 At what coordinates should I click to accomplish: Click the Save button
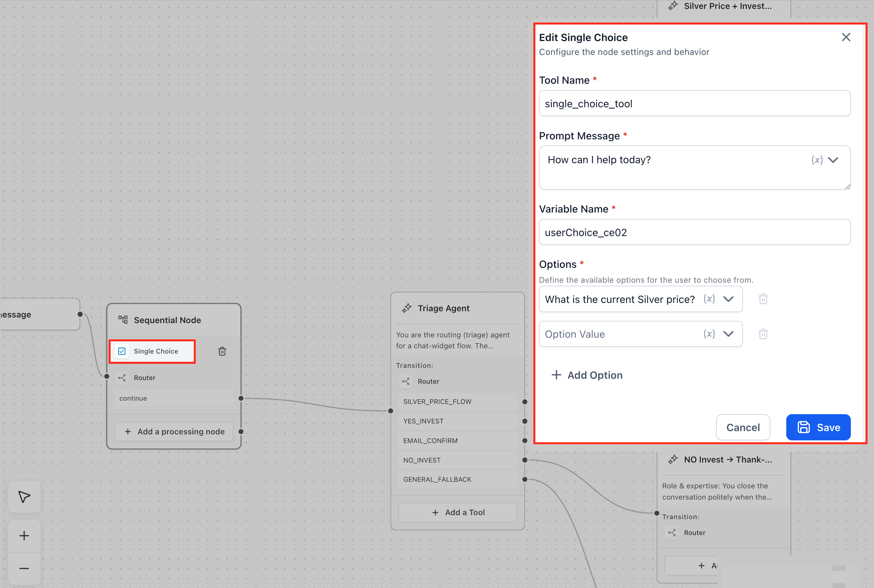click(x=818, y=427)
